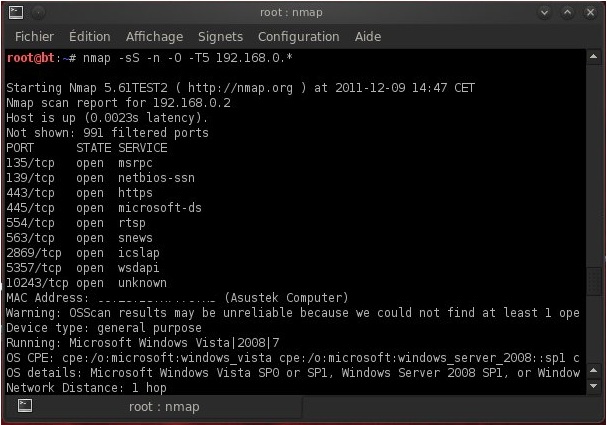The width and height of the screenshot is (607, 425).
Task: Open the Aide menu
Action: coord(368,37)
